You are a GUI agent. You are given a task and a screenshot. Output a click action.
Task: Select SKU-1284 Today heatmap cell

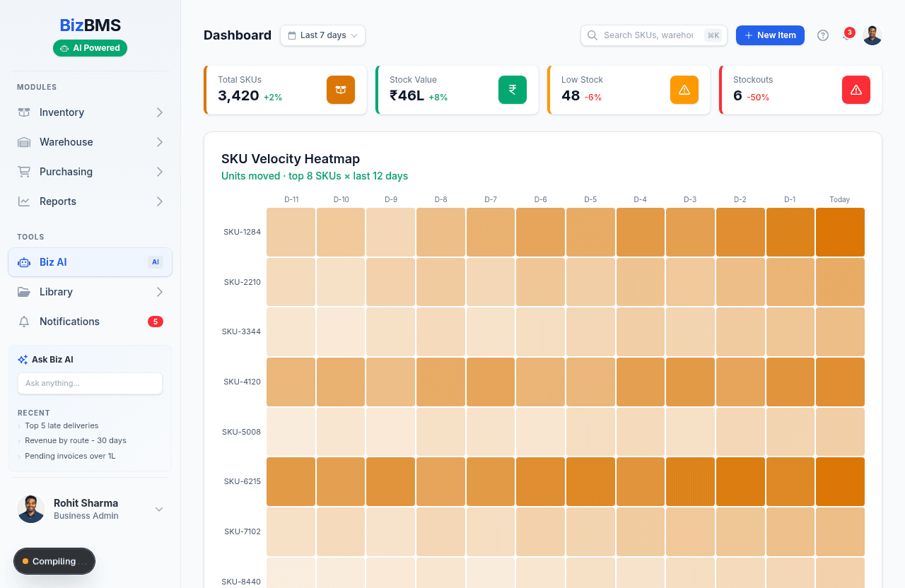point(840,232)
